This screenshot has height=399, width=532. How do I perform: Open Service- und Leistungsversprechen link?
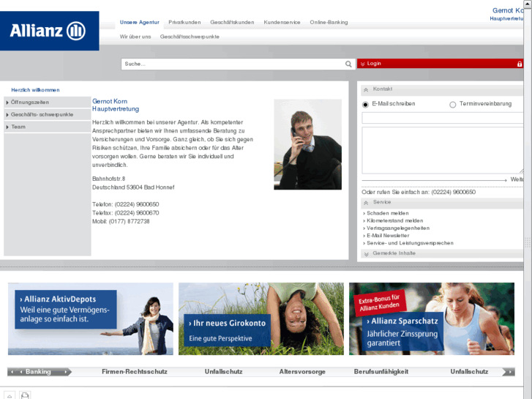410,243
